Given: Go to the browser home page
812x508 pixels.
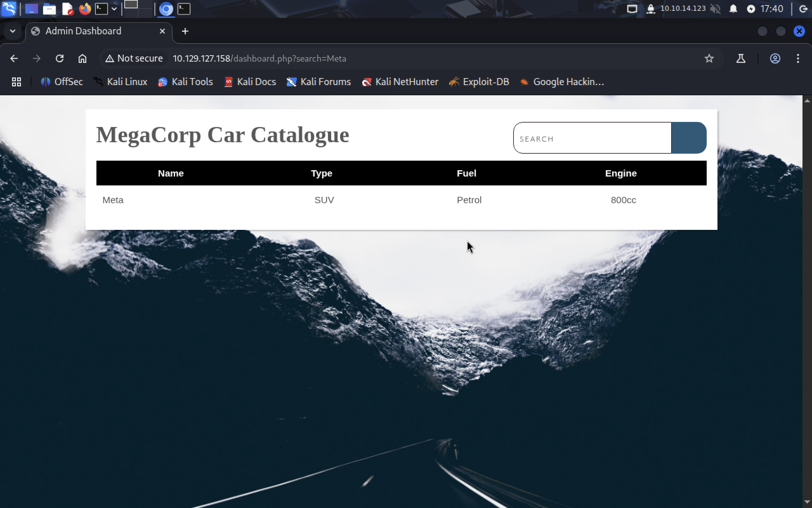Looking at the screenshot, I should point(82,58).
